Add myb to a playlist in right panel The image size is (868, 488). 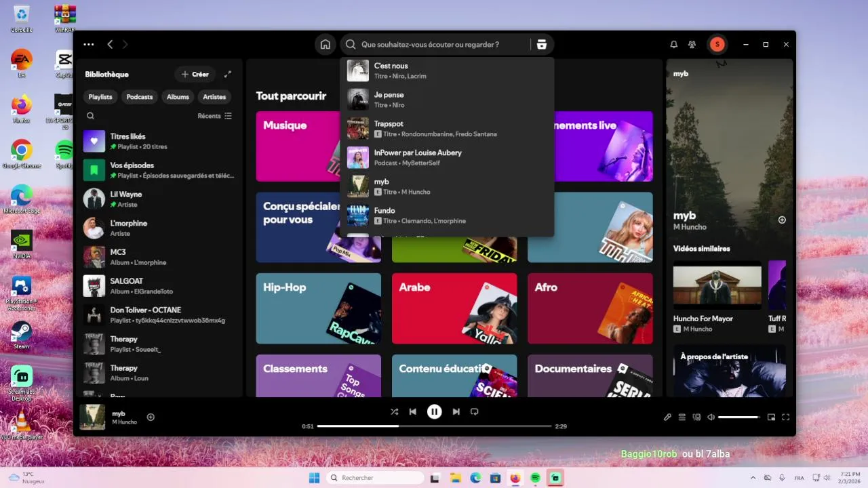pyautogui.click(x=782, y=220)
